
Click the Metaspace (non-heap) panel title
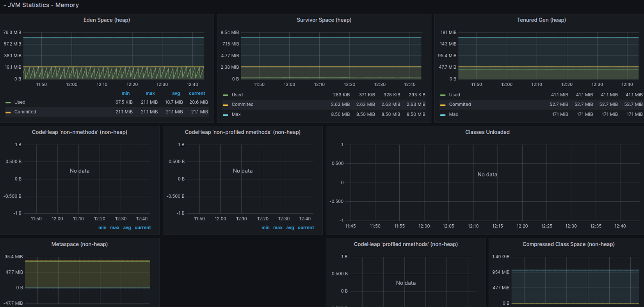point(80,244)
